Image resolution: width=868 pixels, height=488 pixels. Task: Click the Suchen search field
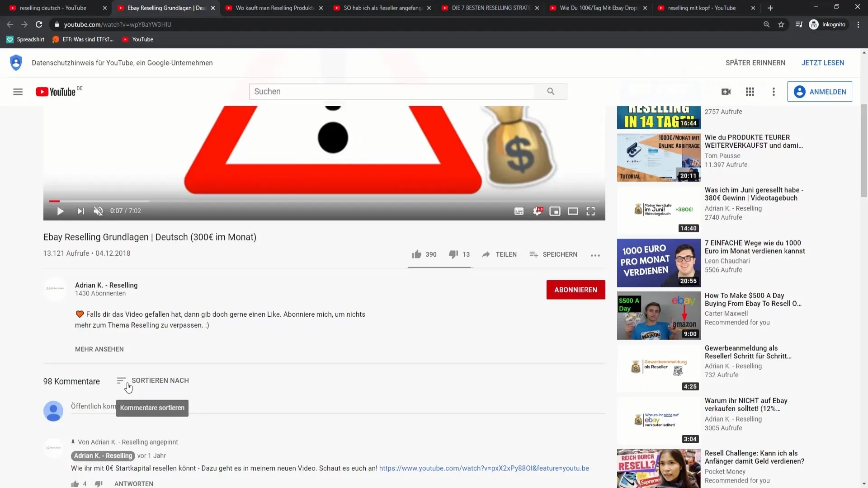pos(392,92)
